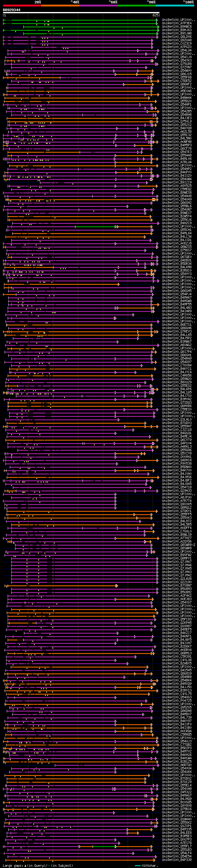Image resolution: width=197 pixels, height=868 pixels.
Task: Click hit label UniRef100_B4KYQ9
Action: point(177,128)
